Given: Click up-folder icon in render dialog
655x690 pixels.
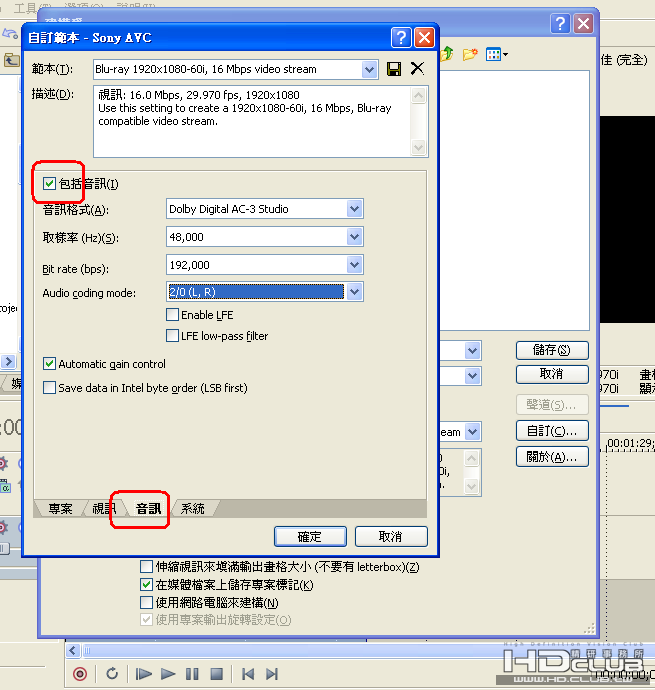Looking at the screenshot, I should (x=447, y=54).
